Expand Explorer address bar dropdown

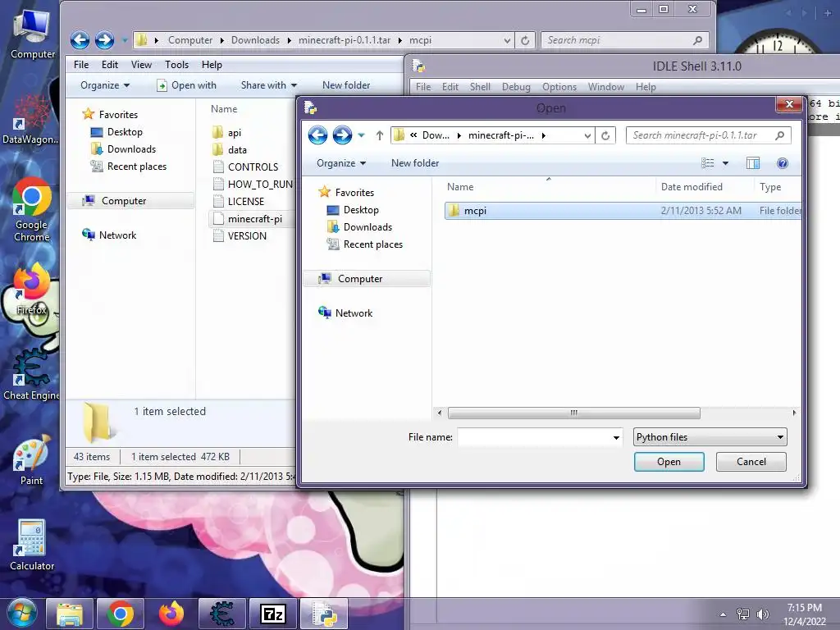507,40
